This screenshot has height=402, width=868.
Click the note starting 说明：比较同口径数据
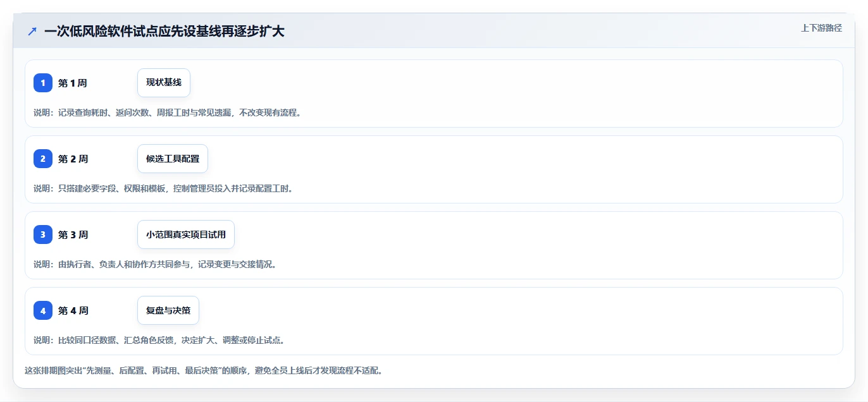pyautogui.click(x=159, y=340)
